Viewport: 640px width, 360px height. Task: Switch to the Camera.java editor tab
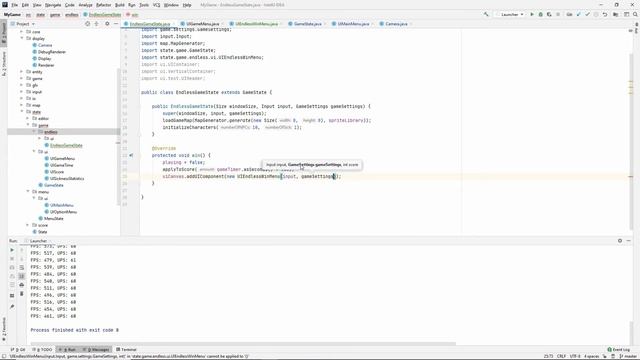click(x=396, y=24)
